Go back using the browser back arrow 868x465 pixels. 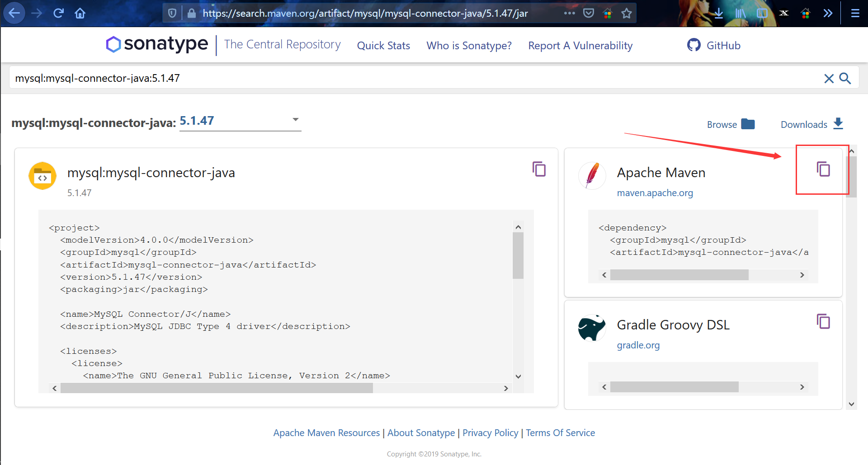(14, 13)
